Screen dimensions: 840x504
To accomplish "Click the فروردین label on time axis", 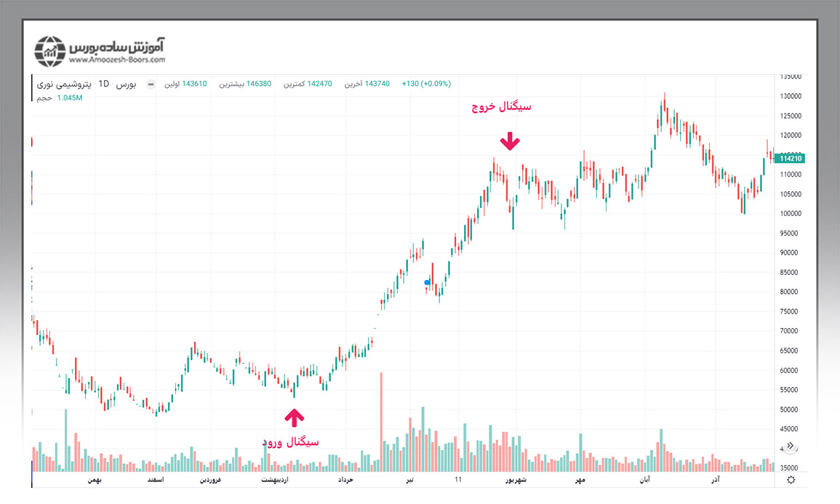I will [x=212, y=480].
